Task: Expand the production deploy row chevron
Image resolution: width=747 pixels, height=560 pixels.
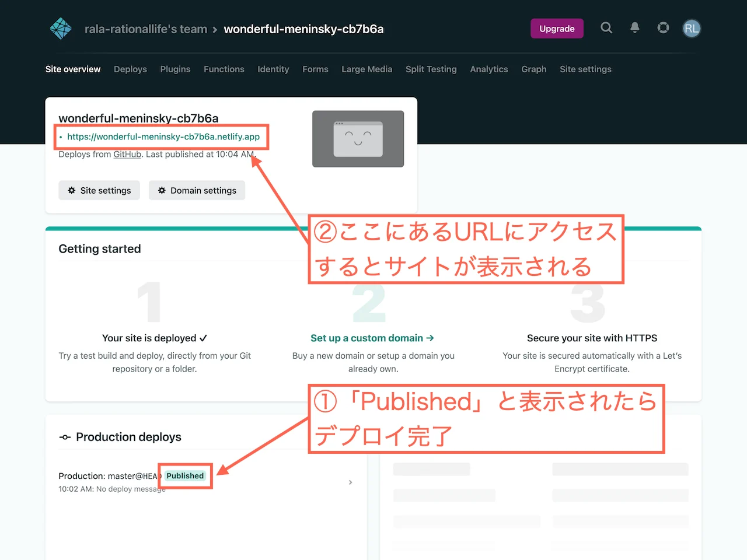Action: point(351,482)
